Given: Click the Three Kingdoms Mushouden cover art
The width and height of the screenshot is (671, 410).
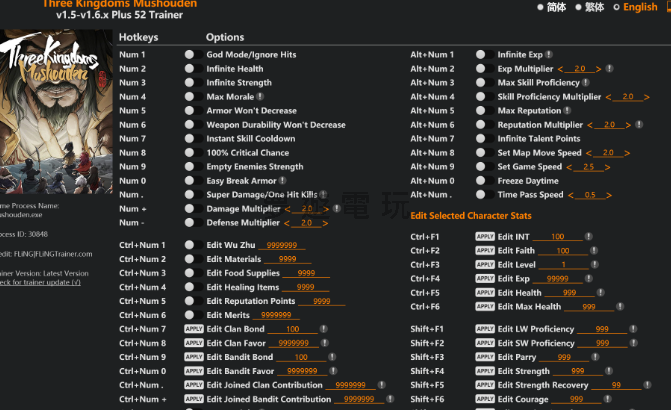Looking at the screenshot, I should (x=56, y=111).
